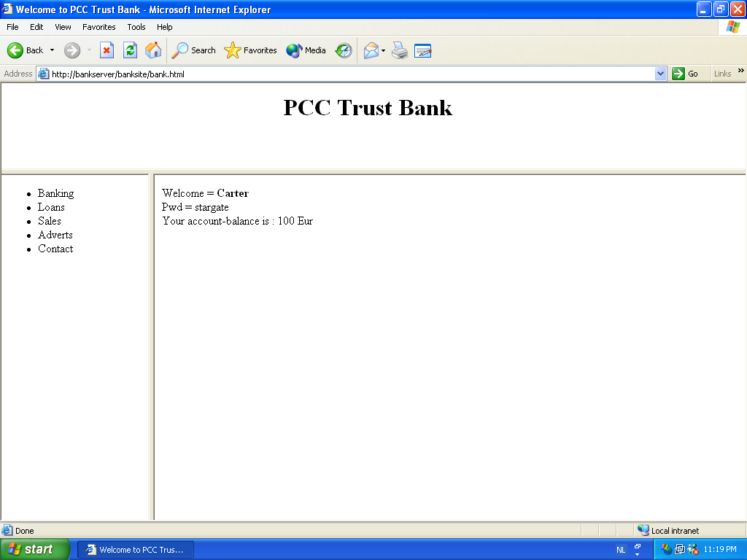Click the Back navigation arrow icon
747x560 pixels.
pyautogui.click(x=15, y=50)
